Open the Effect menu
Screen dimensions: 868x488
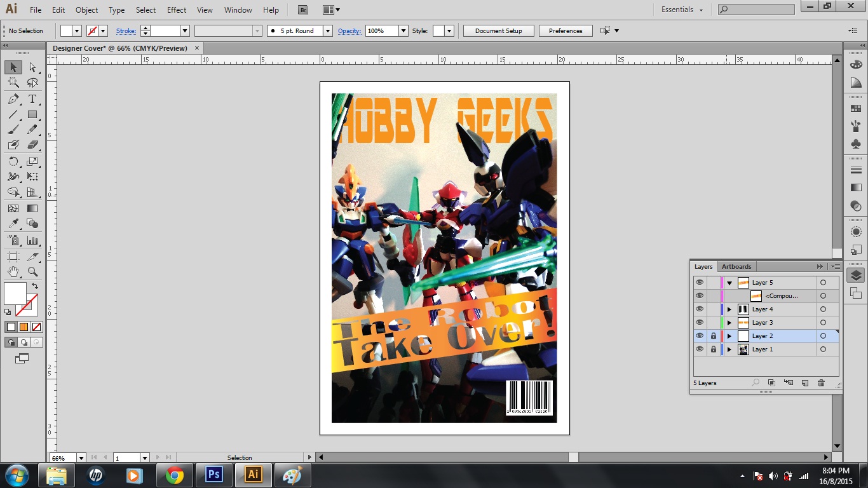coord(177,10)
